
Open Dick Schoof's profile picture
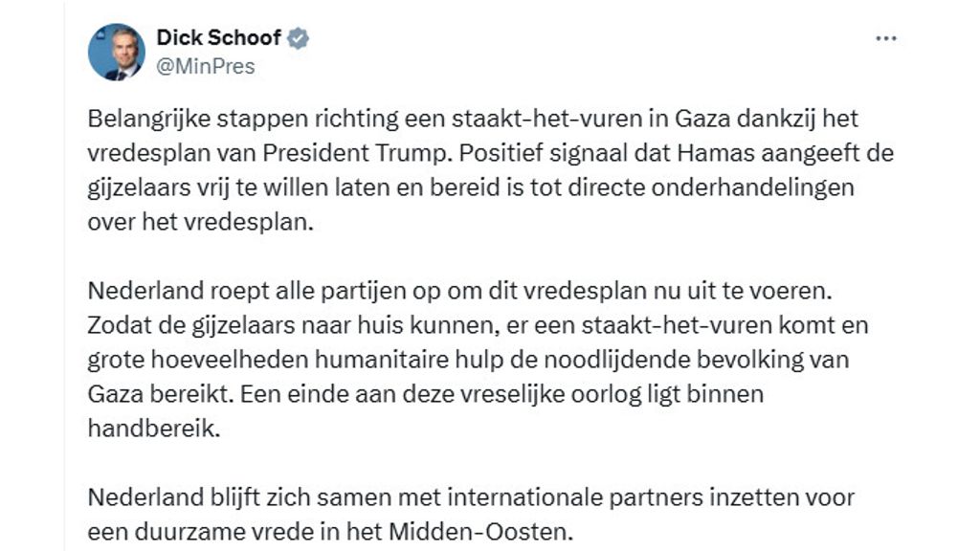(117, 53)
